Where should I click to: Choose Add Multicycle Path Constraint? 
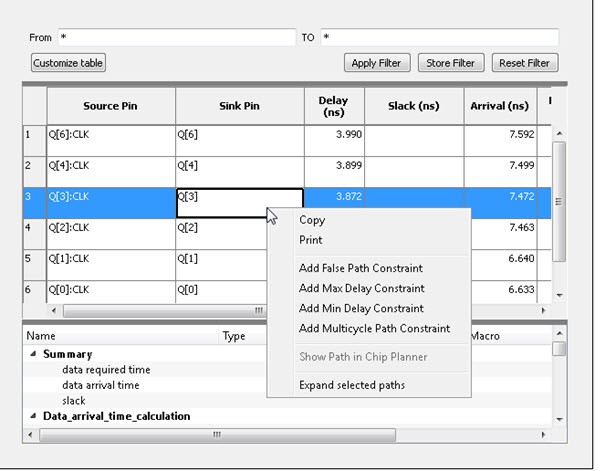point(374,328)
